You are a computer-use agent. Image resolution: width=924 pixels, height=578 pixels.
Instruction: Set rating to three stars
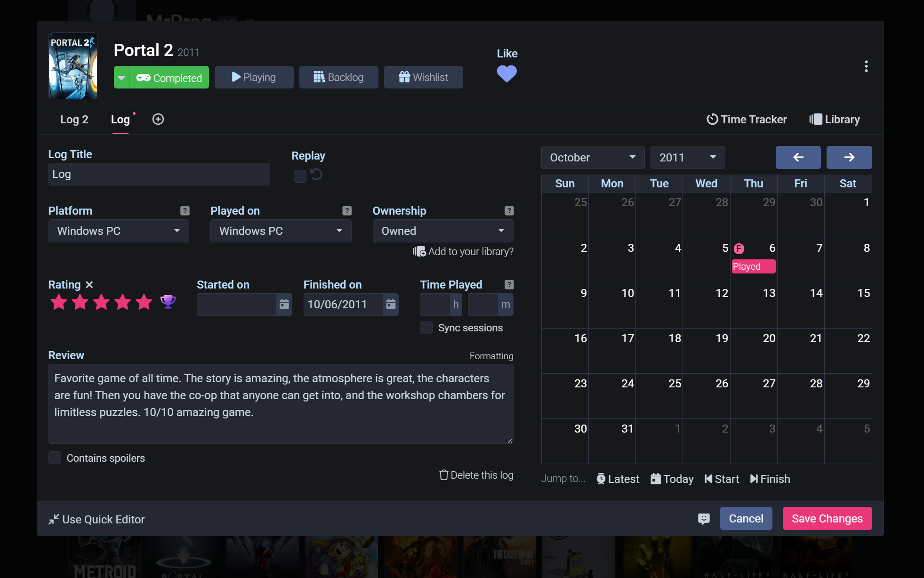pyautogui.click(x=101, y=302)
